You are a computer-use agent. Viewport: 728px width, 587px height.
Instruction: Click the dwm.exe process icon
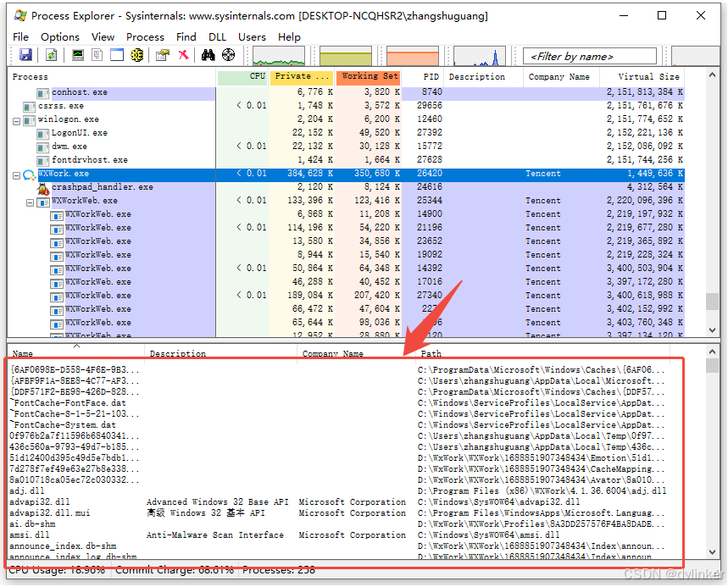point(43,147)
